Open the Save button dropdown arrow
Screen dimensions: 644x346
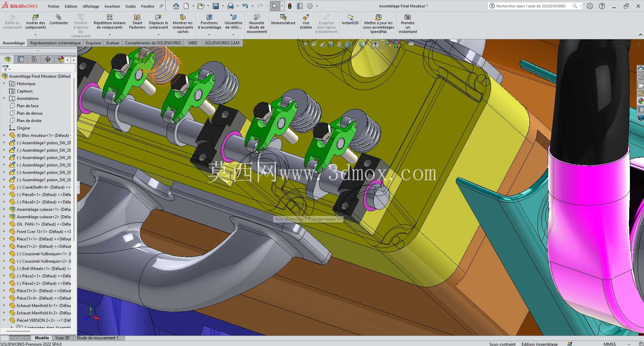click(223, 6)
